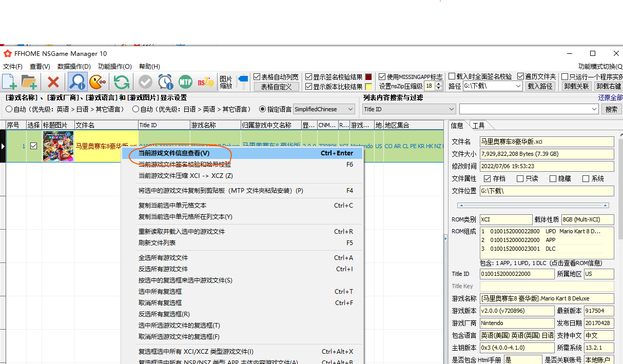
Task: Choose 当前游戏文件信息查看(V) in context menu
Action: pos(242,153)
